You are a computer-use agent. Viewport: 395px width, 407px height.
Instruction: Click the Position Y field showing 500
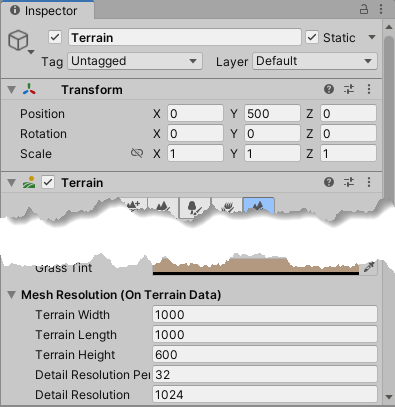tap(272, 113)
